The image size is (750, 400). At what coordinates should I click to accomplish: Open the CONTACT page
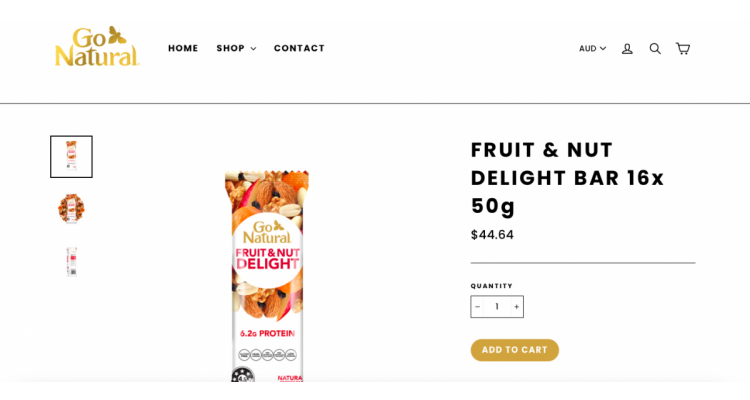click(x=299, y=48)
